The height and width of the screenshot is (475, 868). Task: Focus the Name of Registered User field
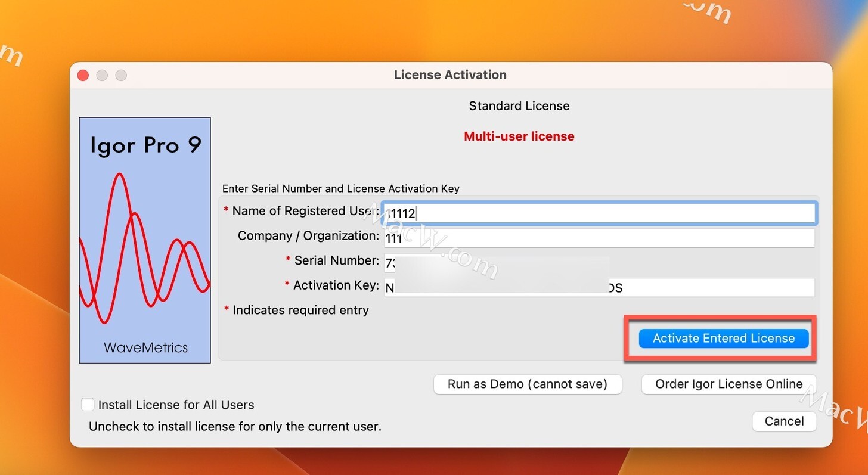(x=599, y=213)
